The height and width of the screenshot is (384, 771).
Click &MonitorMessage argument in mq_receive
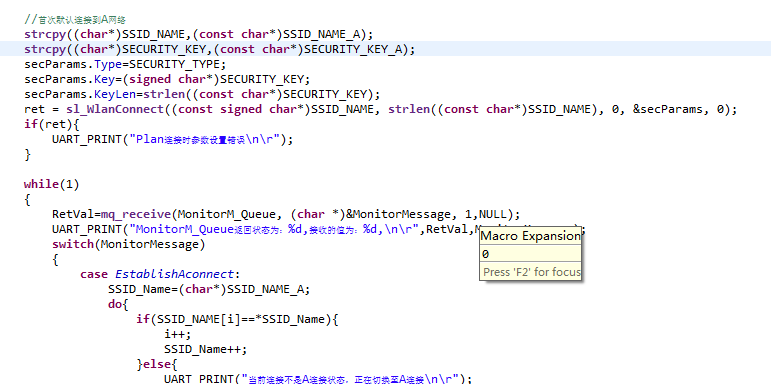pyautogui.click(x=398, y=214)
